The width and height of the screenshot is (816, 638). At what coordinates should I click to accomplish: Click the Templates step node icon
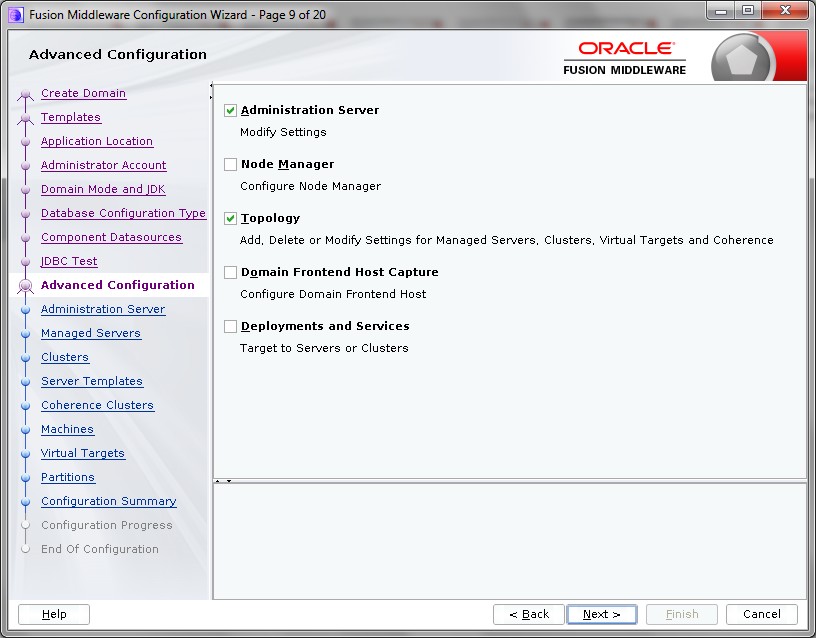point(26,118)
